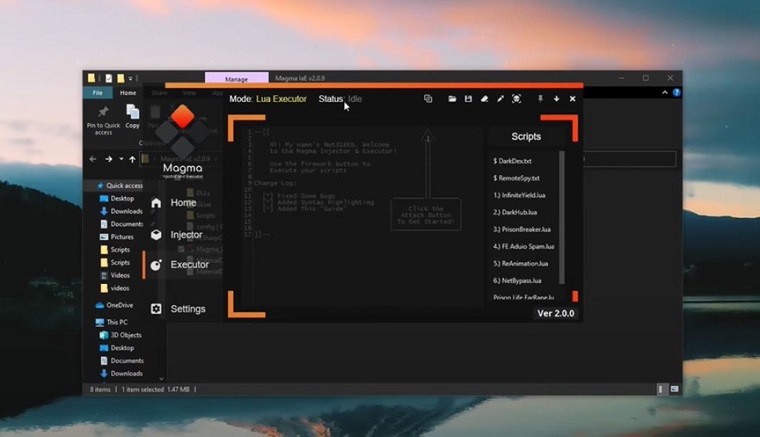
Task: Click the down arrow minimize icon
Action: (557, 99)
